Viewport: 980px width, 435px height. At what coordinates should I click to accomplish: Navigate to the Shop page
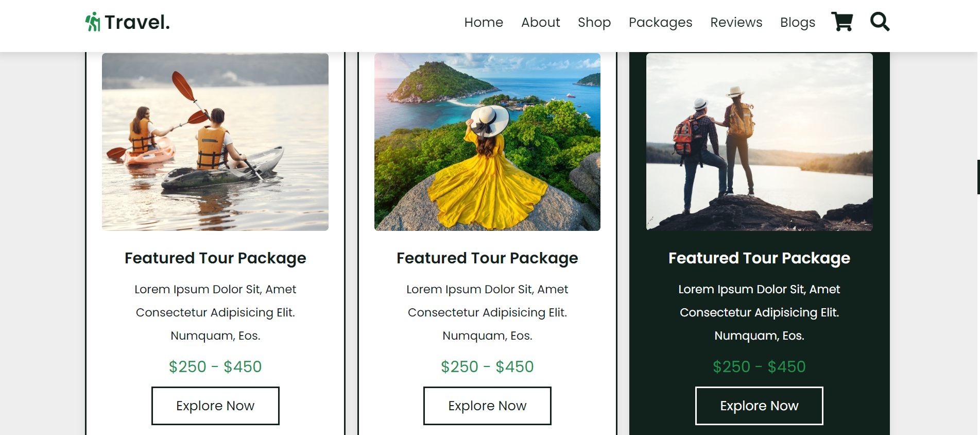click(x=594, y=22)
